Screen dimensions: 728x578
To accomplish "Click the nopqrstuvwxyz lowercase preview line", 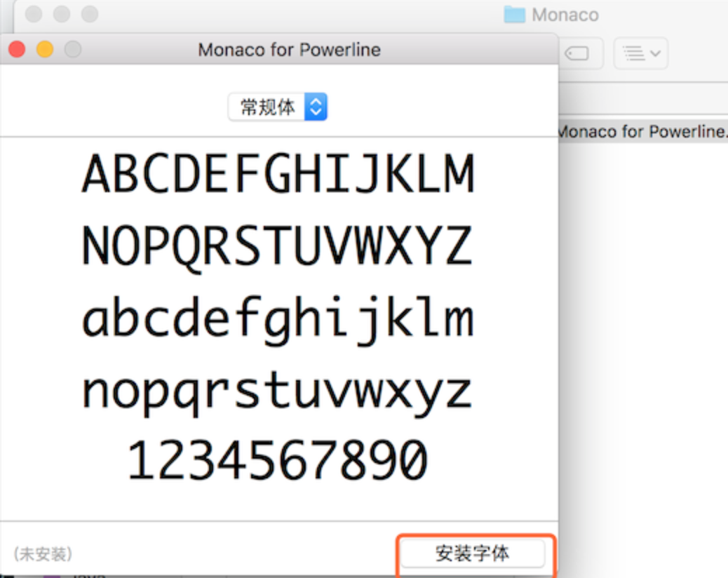I will [277, 394].
